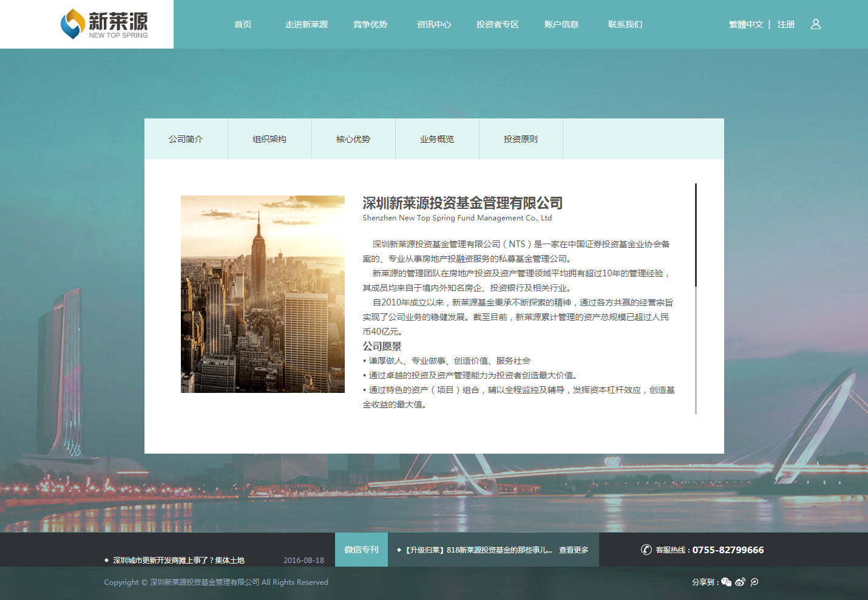Click 查看更多 to view more
The width and height of the screenshot is (868, 600).
pyautogui.click(x=574, y=550)
